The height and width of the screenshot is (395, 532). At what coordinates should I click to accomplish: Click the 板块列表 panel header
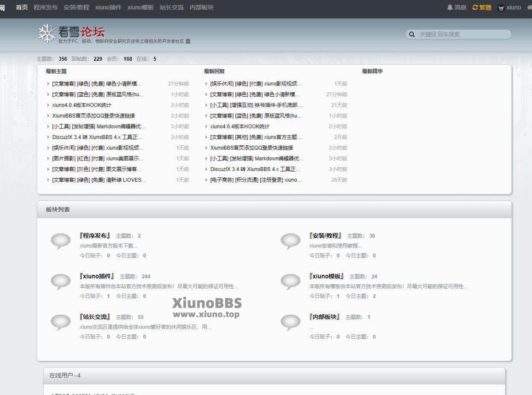tap(274, 210)
